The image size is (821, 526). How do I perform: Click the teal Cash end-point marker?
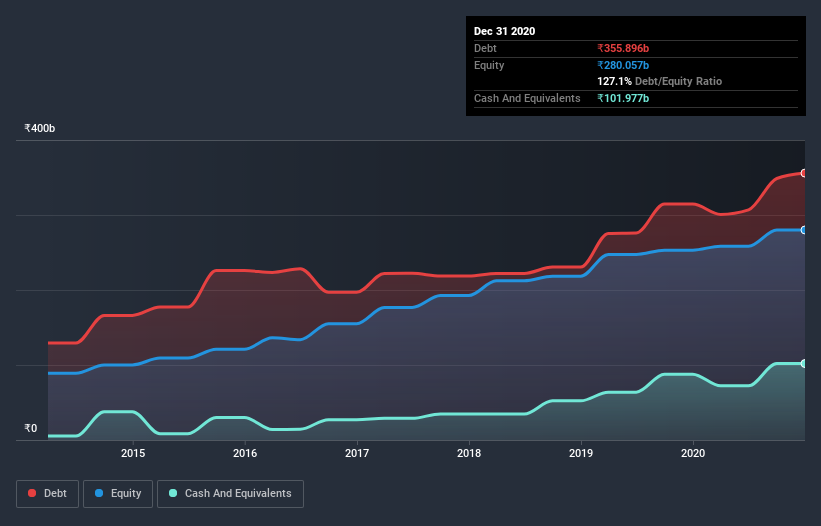(804, 363)
